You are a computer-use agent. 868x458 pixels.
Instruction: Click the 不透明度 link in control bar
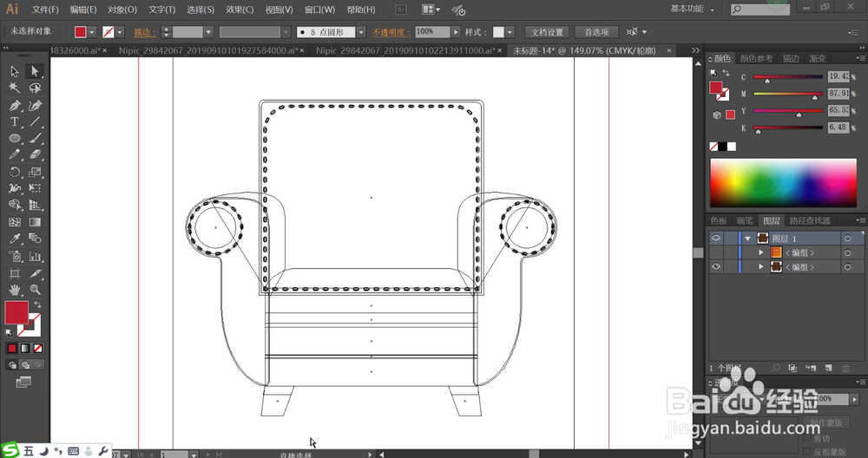[x=391, y=32]
